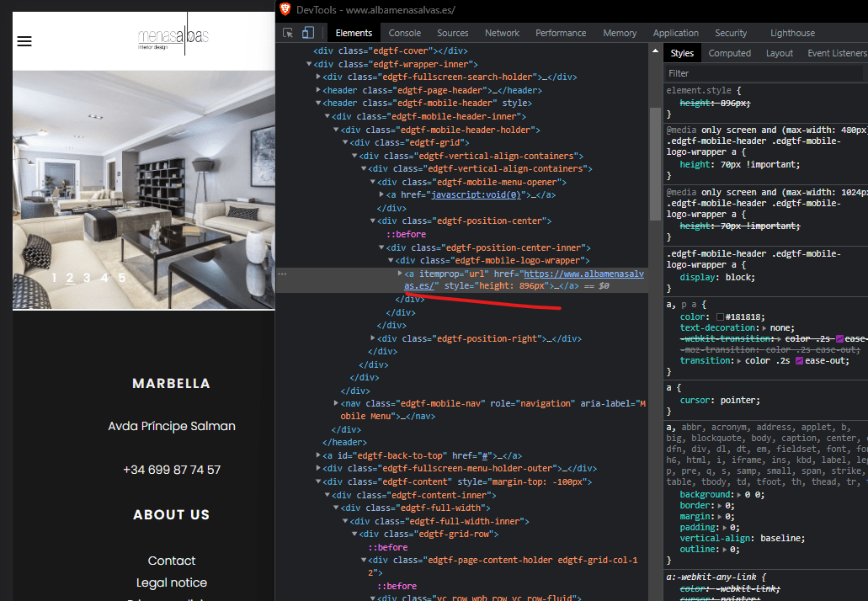Image resolution: width=868 pixels, height=601 pixels.
Task: Open the Legal notice footer link
Action: point(172,582)
